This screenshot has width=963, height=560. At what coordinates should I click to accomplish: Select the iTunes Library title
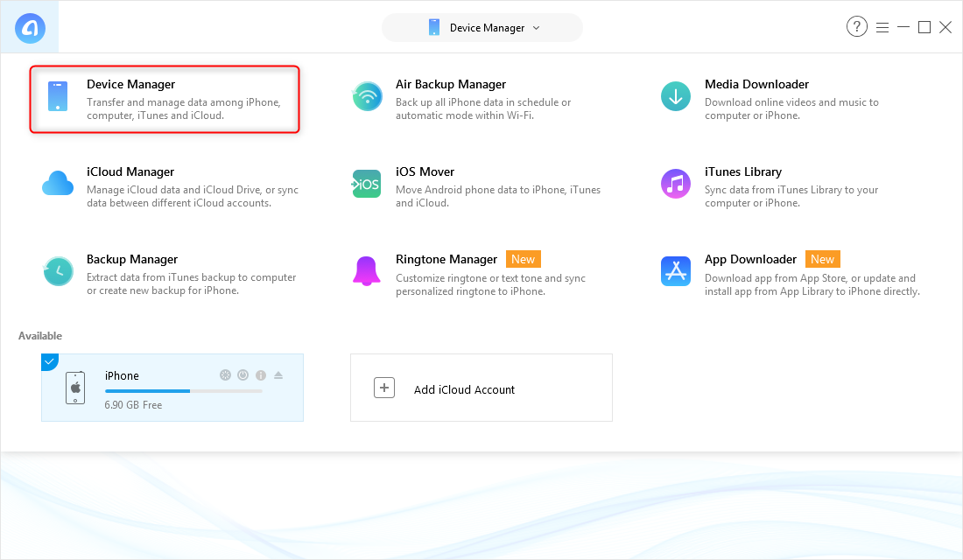pyautogui.click(x=743, y=171)
